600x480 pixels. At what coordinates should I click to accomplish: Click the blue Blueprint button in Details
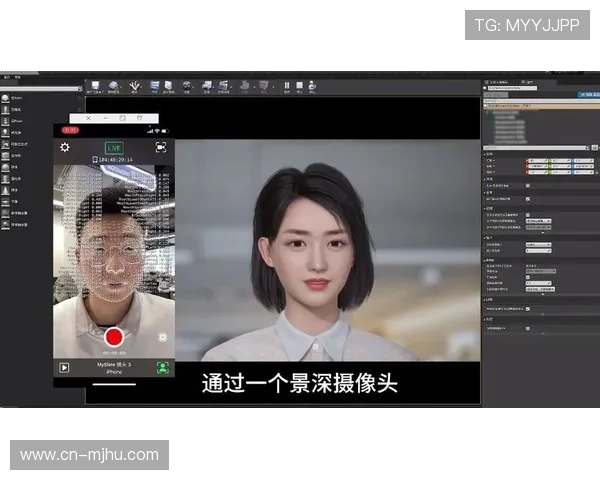click(589, 95)
